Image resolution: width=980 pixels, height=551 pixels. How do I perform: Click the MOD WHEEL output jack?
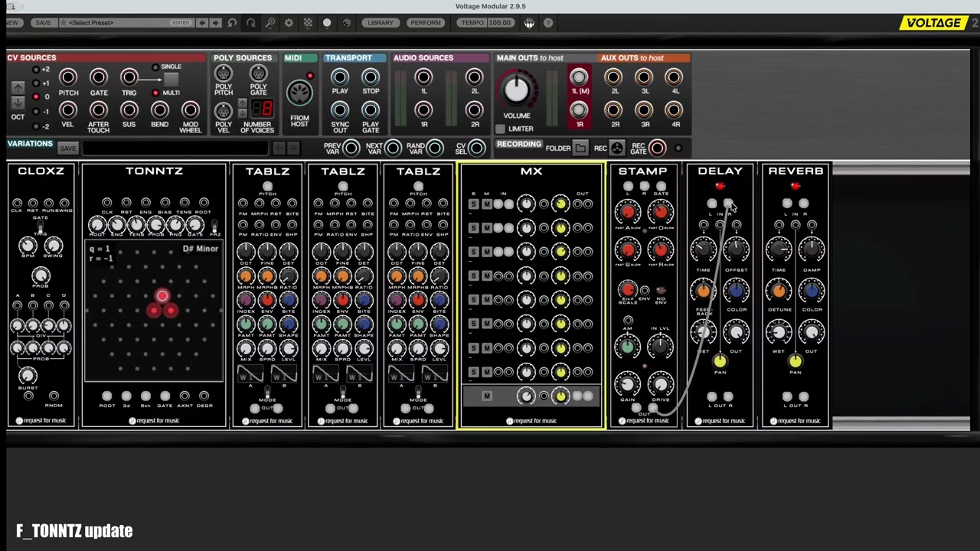[x=190, y=110]
